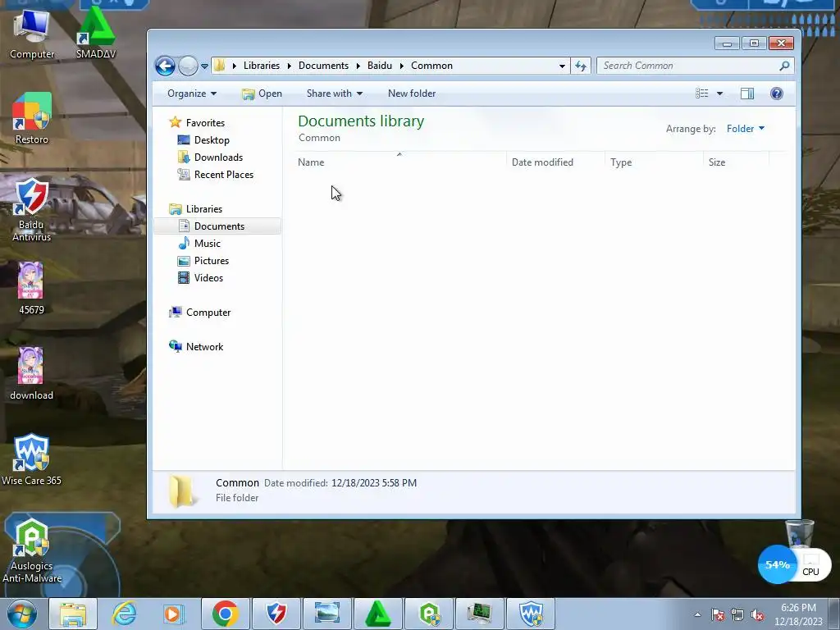Click the Forward navigation arrow button
Image resolution: width=840 pixels, height=630 pixels.
click(x=188, y=66)
